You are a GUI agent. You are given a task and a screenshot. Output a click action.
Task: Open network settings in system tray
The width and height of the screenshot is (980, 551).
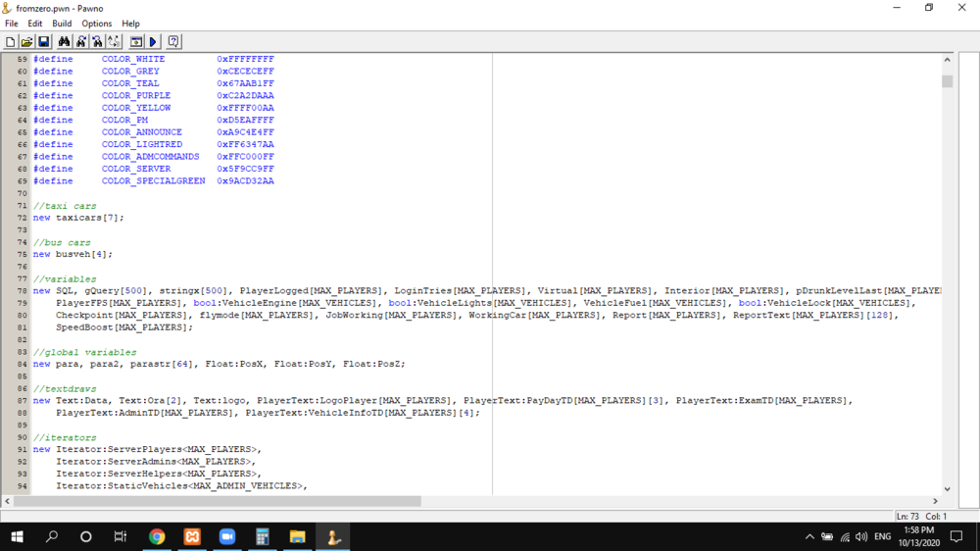click(x=845, y=536)
